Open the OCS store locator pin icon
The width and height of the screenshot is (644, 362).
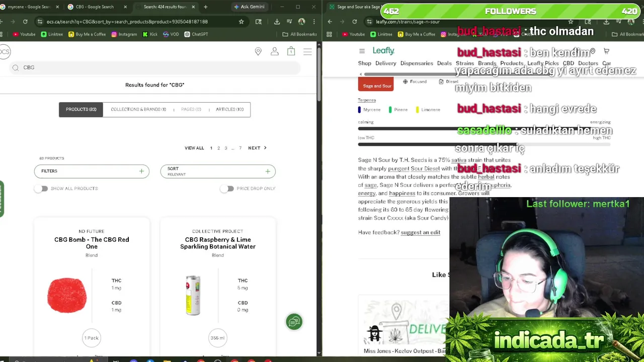click(258, 51)
